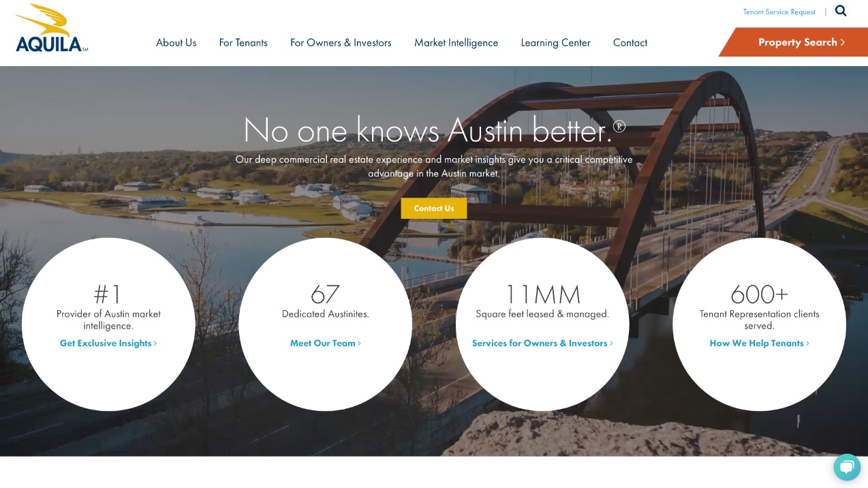Open the Market Intelligence menu
Image resolution: width=868 pixels, height=488 pixels.
pyautogui.click(x=456, y=43)
